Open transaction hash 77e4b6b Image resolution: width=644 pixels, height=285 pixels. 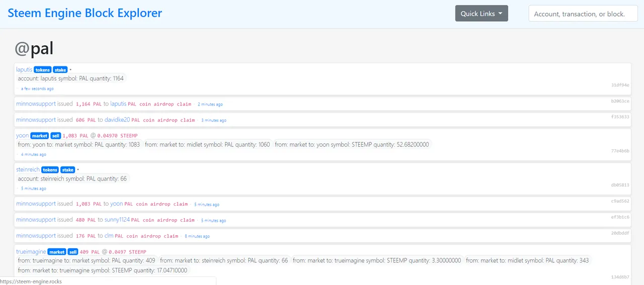620,151
